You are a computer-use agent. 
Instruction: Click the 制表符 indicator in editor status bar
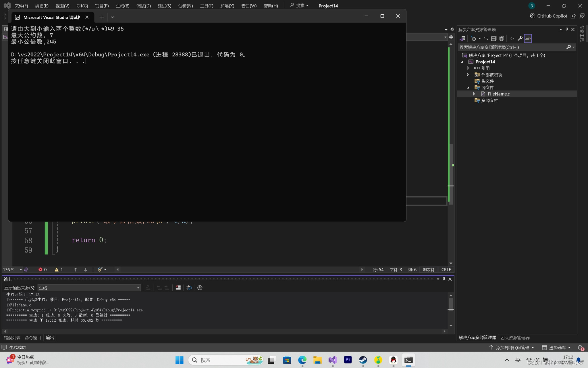pyautogui.click(x=429, y=269)
